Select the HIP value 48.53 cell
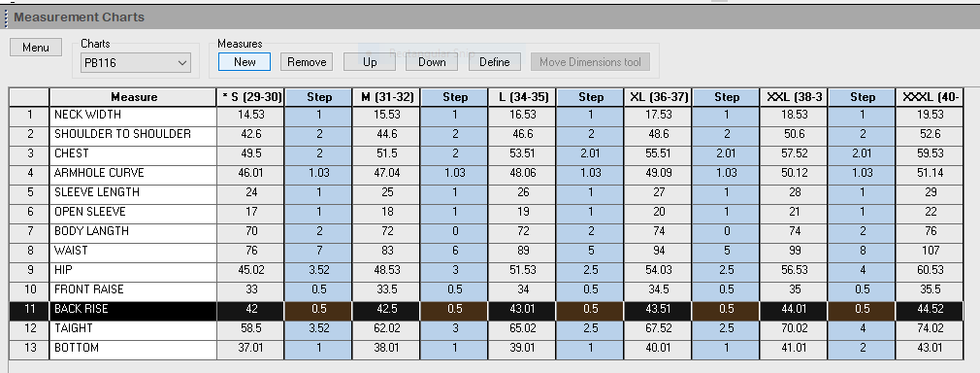 [387, 270]
